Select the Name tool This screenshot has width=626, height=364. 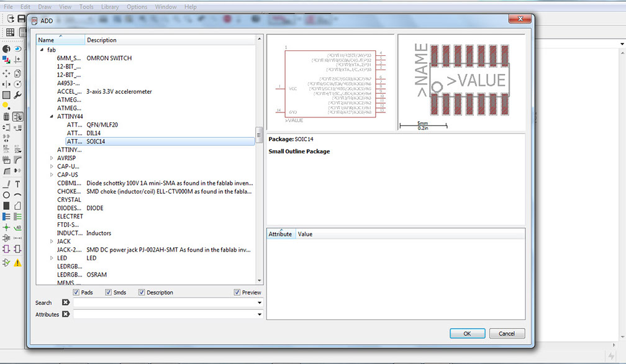click(x=6, y=149)
